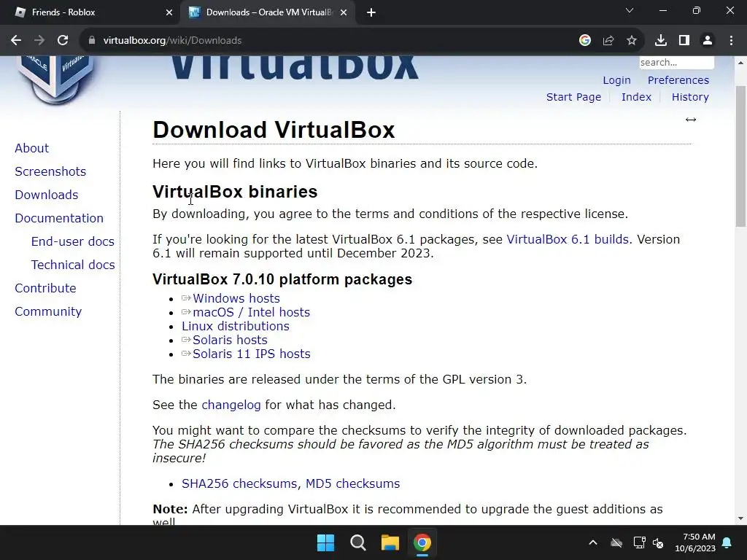Open Community in the sidebar

click(48, 311)
